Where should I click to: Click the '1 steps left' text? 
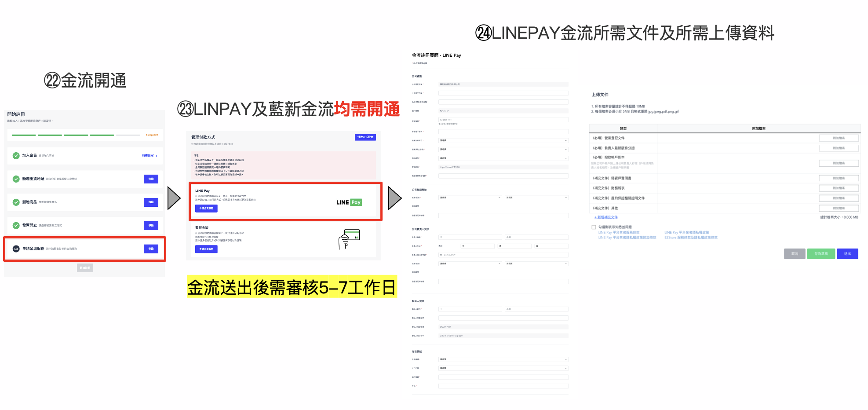click(x=152, y=135)
